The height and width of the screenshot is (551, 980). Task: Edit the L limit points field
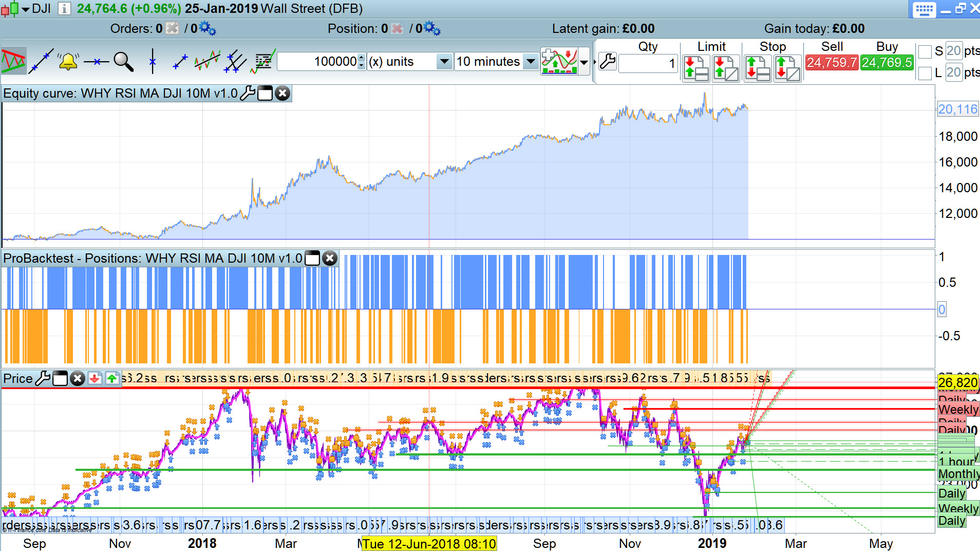pos(954,72)
